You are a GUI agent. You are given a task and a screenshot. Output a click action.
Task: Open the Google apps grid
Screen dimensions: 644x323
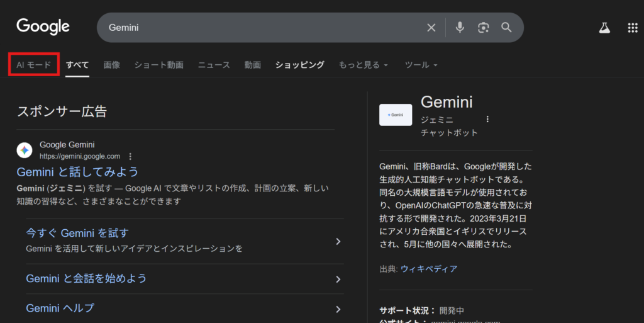pos(633,28)
